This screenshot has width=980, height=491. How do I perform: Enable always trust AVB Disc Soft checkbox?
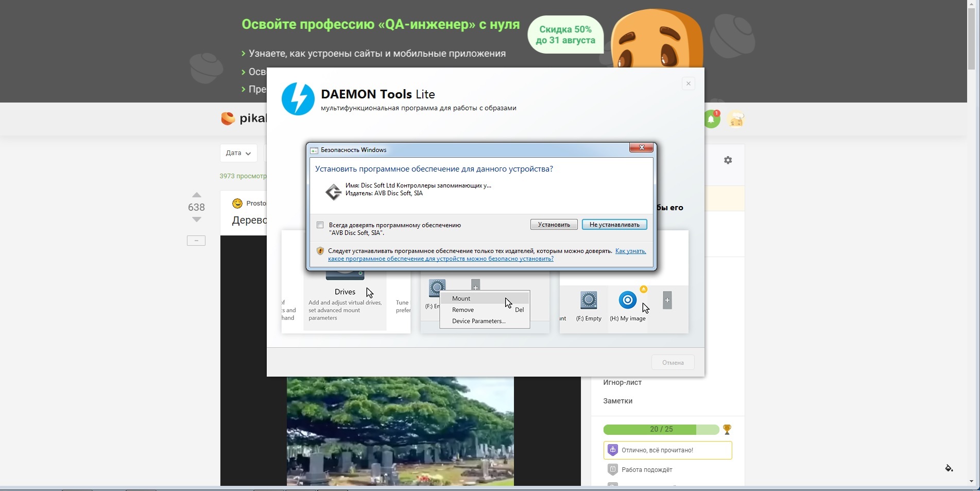click(x=320, y=225)
